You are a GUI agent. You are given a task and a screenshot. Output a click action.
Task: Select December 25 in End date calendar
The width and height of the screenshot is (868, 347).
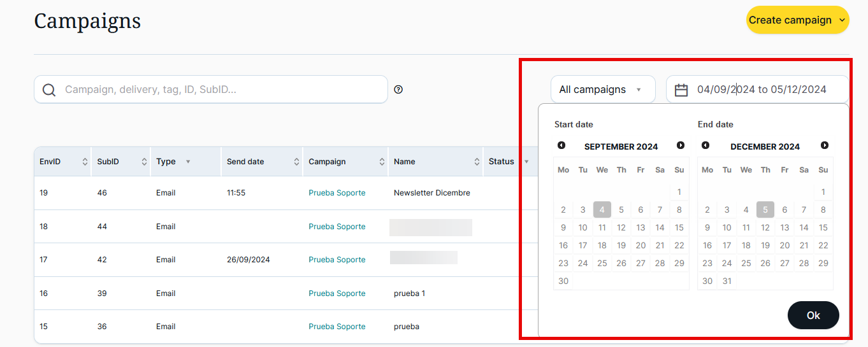[x=746, y=264]
